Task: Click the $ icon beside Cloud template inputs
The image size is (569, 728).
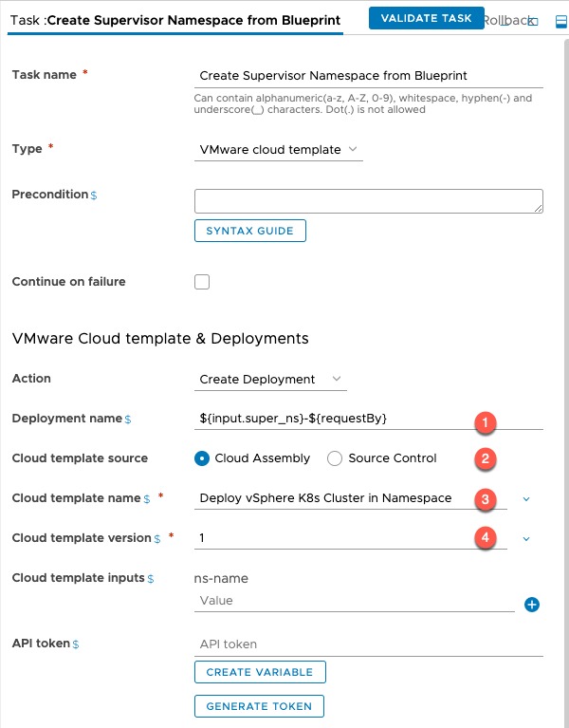Action: [151, 578]
